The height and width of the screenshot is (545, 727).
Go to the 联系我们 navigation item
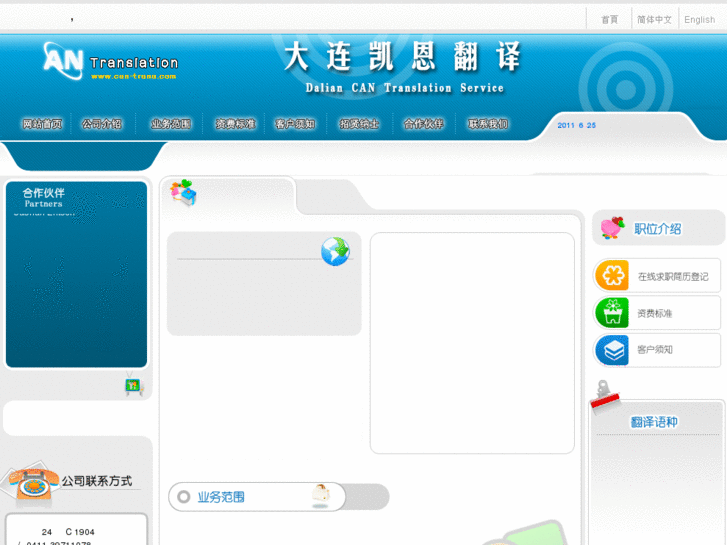(x=488, y=124)
